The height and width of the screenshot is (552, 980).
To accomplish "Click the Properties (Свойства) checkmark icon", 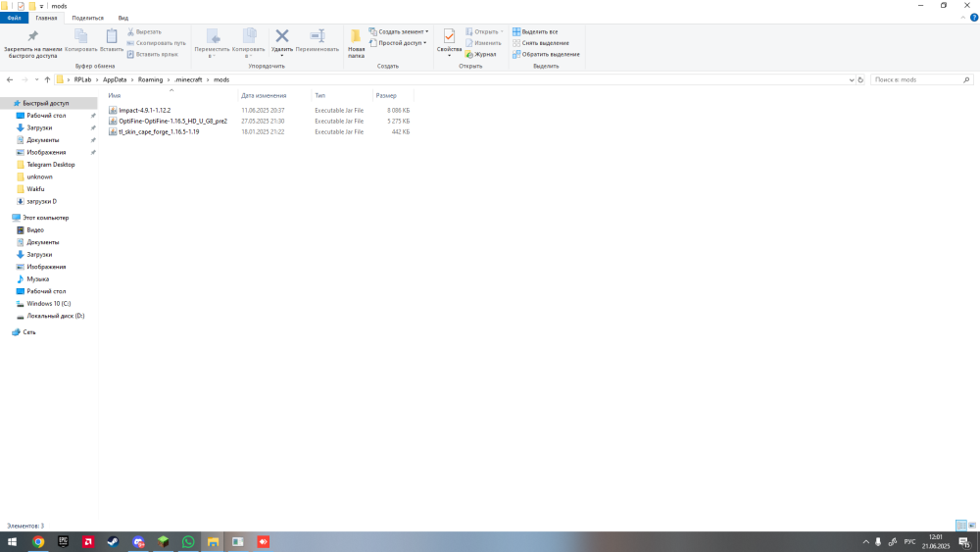I will (449, 36).
